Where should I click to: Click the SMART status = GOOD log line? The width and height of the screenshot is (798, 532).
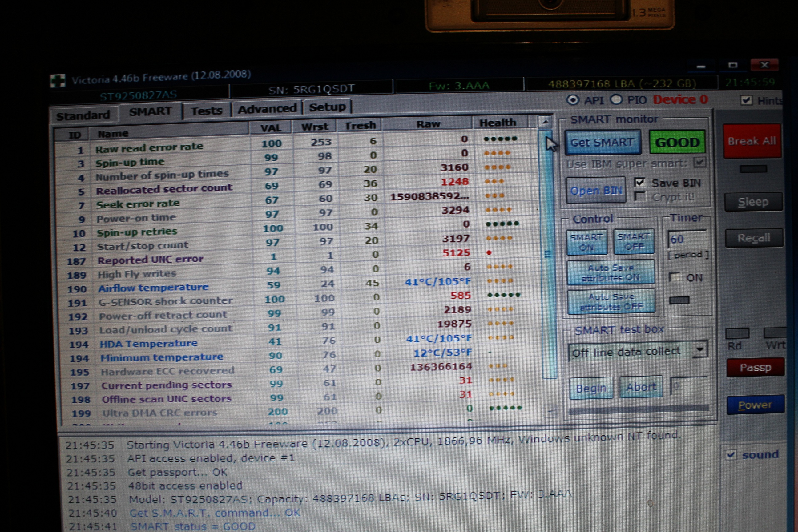click(x=193, y=526)
